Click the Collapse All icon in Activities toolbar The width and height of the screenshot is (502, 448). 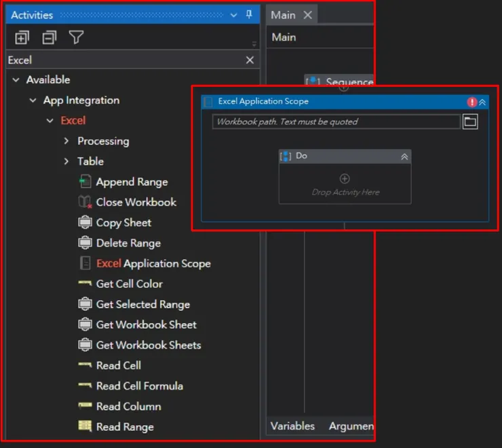(50, 38)
